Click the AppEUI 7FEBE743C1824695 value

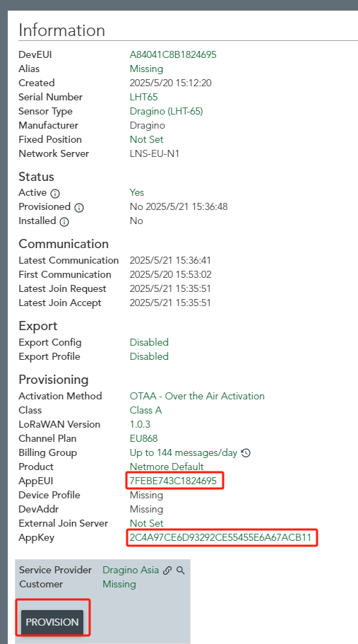[x=173, y=481]
